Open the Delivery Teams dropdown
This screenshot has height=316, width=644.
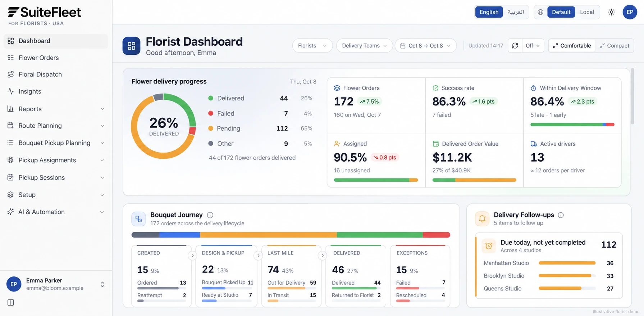(x=364, y=46)
